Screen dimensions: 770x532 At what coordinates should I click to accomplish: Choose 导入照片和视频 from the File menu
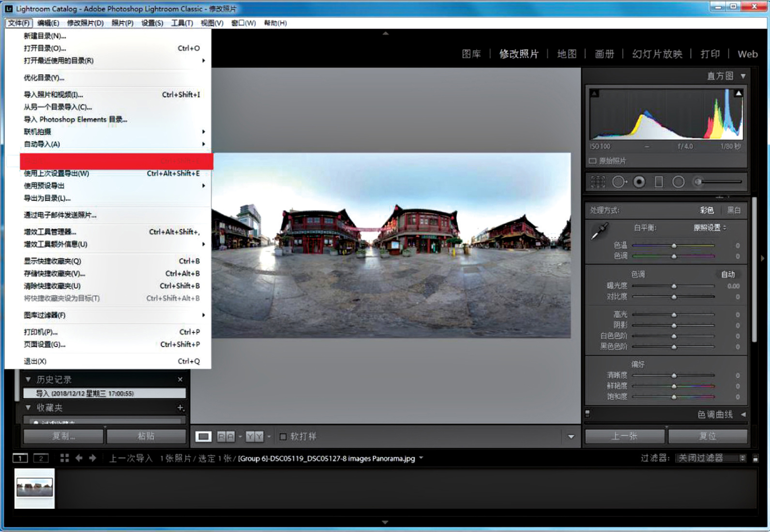pos(53,94)
